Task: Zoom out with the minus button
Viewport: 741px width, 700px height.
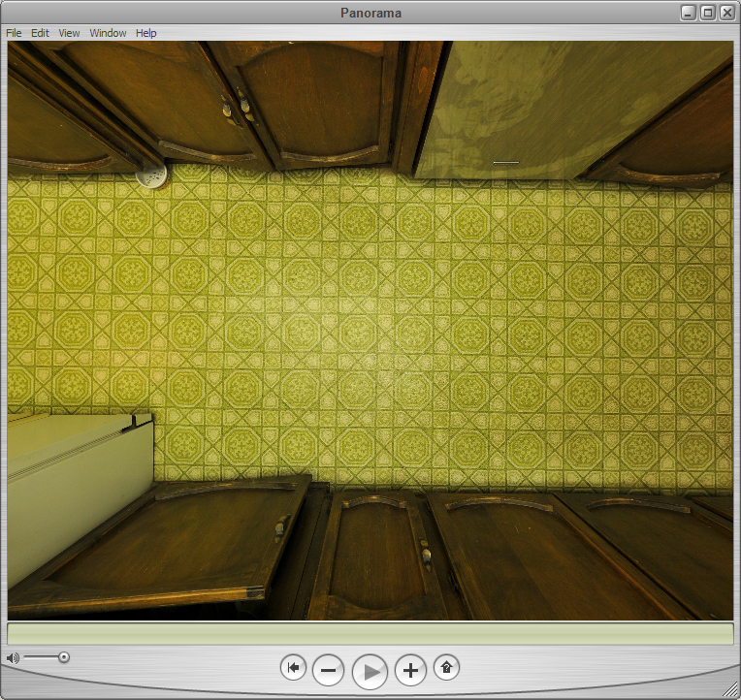Action: [x=329, y=670]
